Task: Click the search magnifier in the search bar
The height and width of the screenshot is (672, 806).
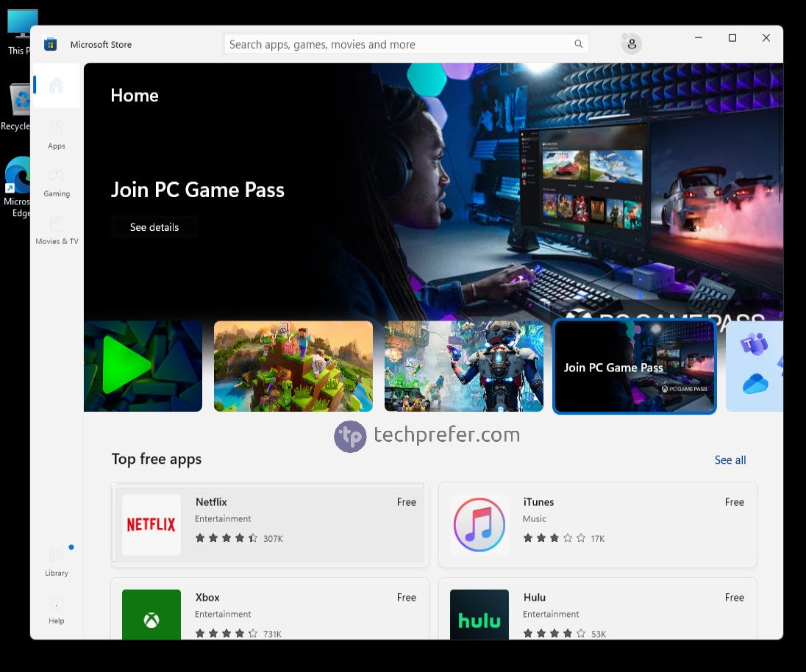Action: (x=579, y=44)
